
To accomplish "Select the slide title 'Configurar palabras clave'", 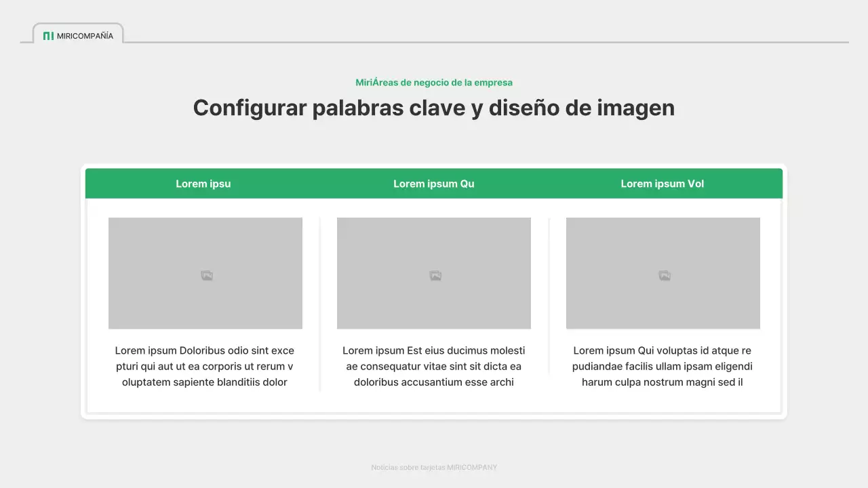I will 434,107.
